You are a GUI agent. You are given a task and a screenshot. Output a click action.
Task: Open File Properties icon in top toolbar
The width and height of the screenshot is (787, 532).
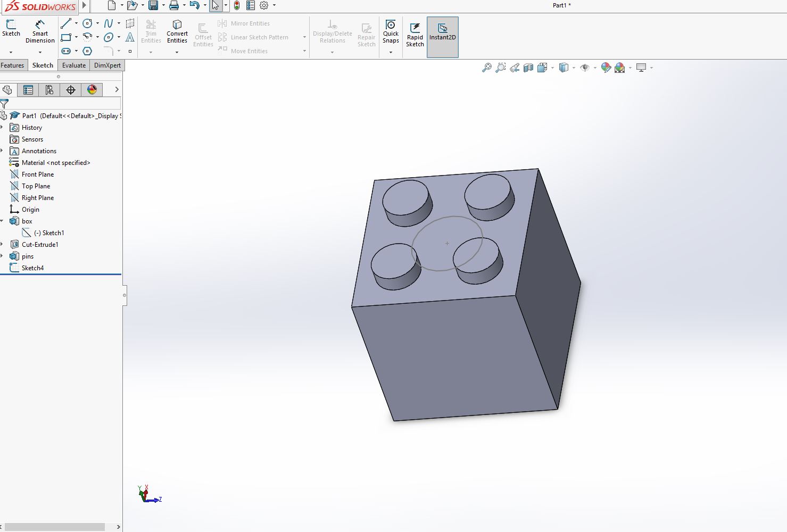tap(251, 5)
